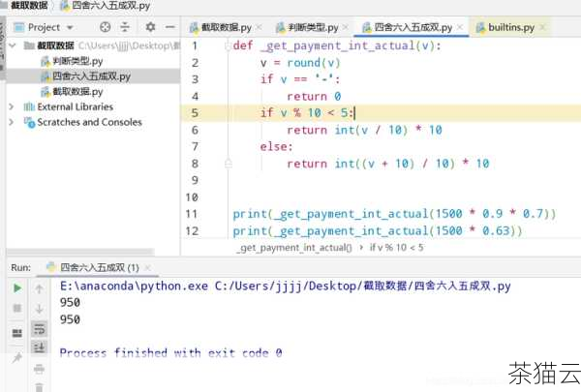This screenshot has width=581, height=392.
Task: Expand External Libraries node
Action: click(x=12, y=106)
